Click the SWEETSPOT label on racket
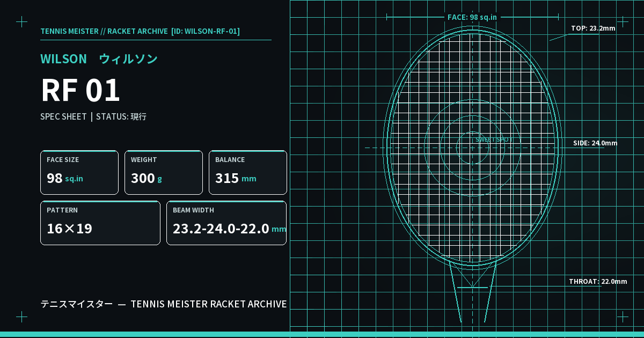The image size is (644, 338). click(x=494, y=139)
